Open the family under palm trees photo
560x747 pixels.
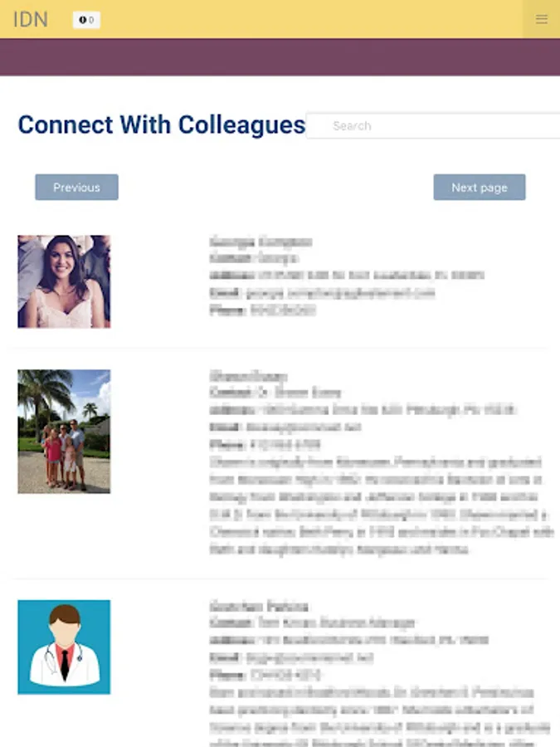[x=64, y=432]
